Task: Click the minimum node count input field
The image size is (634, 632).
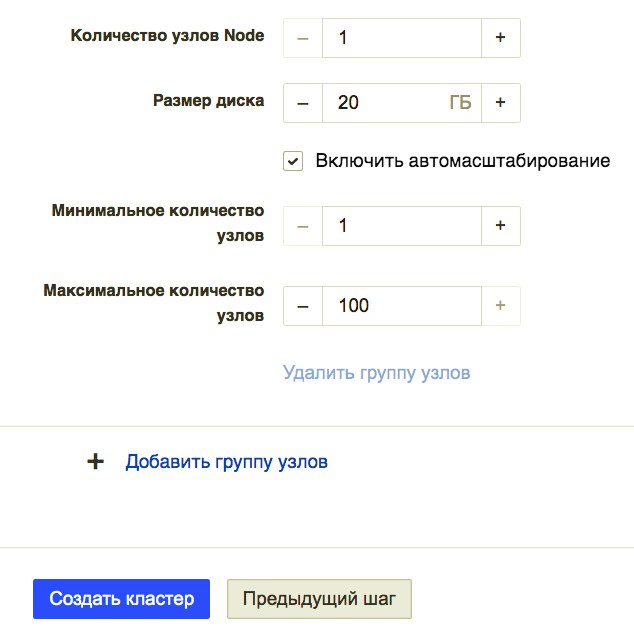Action: click(x=401, y=226)
